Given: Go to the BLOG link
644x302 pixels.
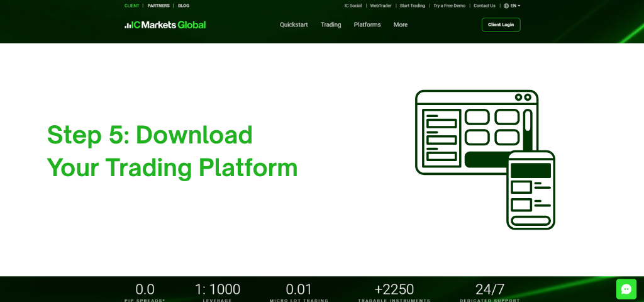Looking at the screenshot, I should [184, 6].
